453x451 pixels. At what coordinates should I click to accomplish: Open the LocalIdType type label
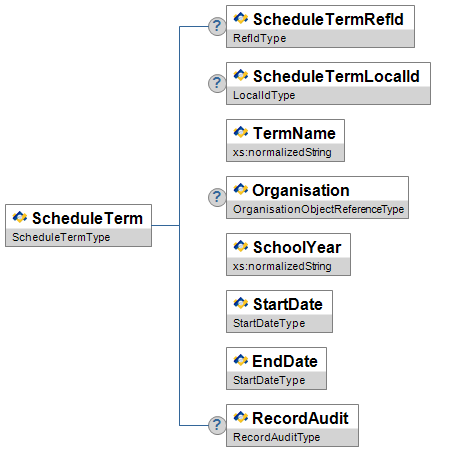[x=264, y=95]
